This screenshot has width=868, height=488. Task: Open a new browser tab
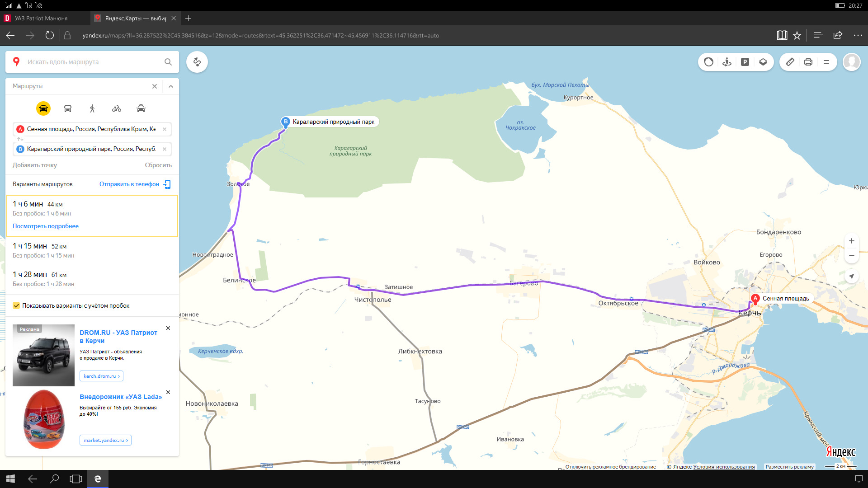(189, 18)
